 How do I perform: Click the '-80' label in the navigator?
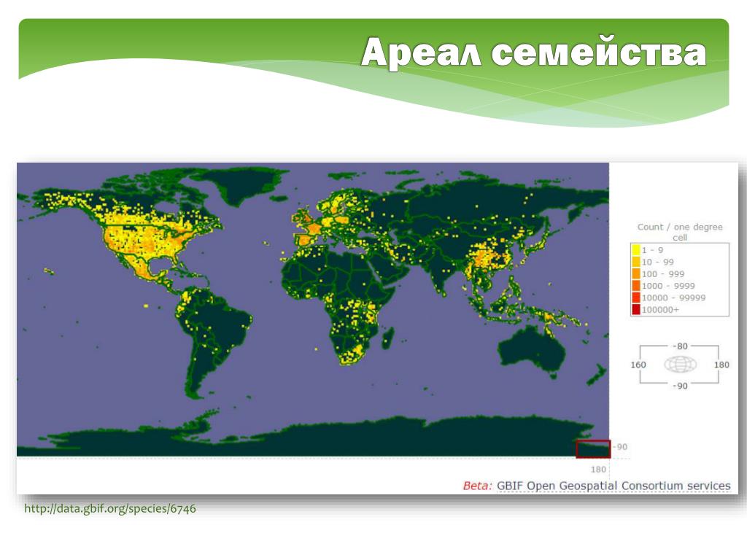point(681,346)
